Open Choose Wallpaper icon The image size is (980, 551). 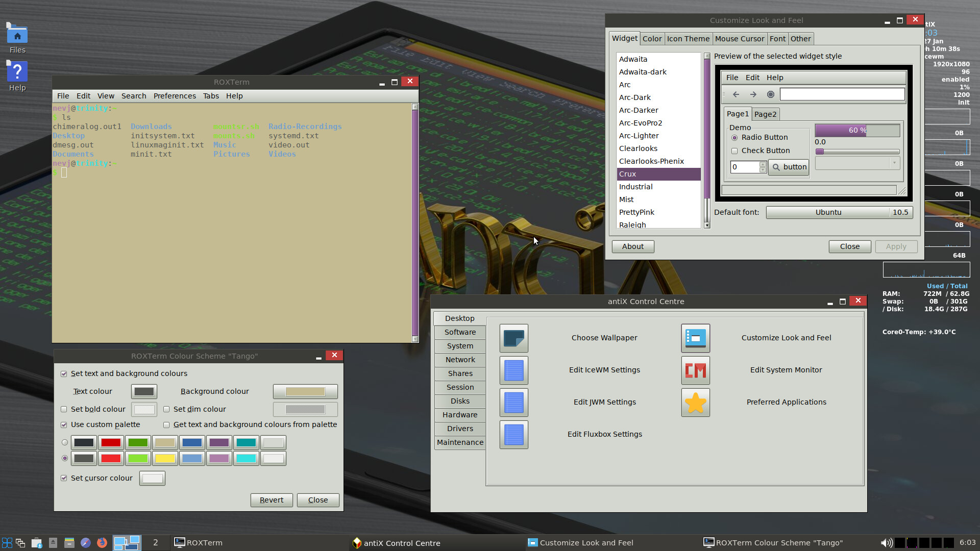pos(513,338)
